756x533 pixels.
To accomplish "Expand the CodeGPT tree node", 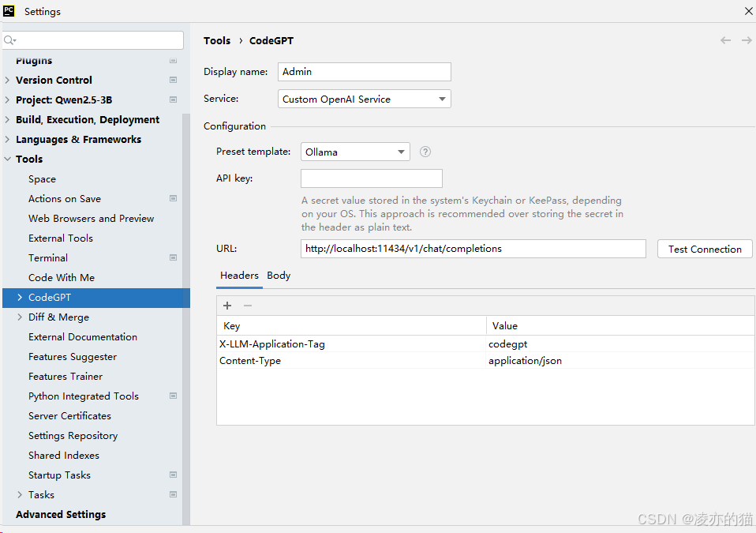I will coord(20,298).
